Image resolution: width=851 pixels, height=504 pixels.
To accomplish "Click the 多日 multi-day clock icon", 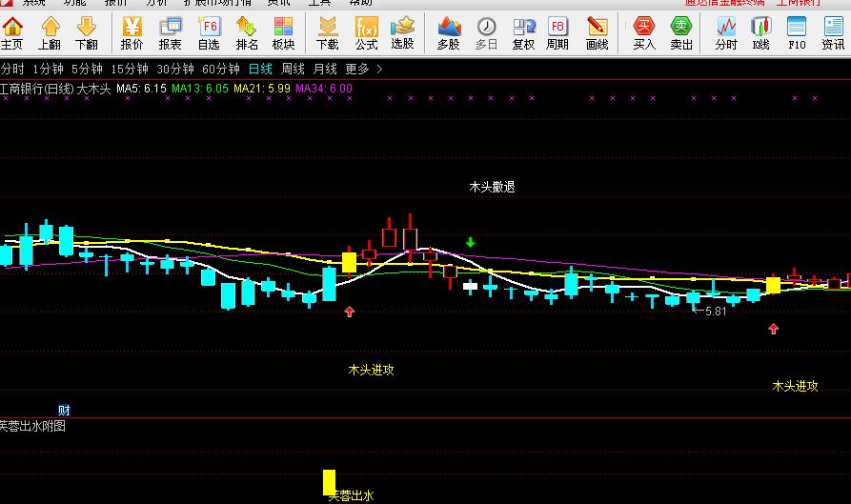I will point(486,33).
